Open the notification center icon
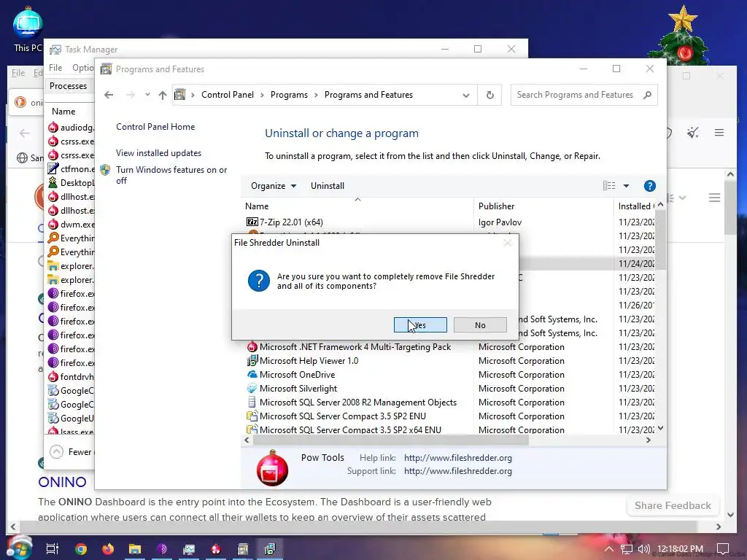Viewport: 747px width, 560px height. coord(723,549)
